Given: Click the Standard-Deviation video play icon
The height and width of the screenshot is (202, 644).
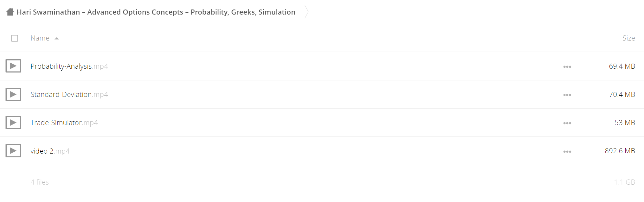Looking at the screenshot, I should pyautogui.click(x=13, y=94).
